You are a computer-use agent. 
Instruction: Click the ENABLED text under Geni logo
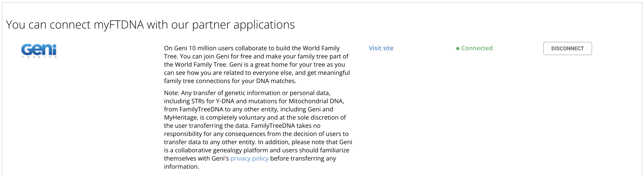39,57
